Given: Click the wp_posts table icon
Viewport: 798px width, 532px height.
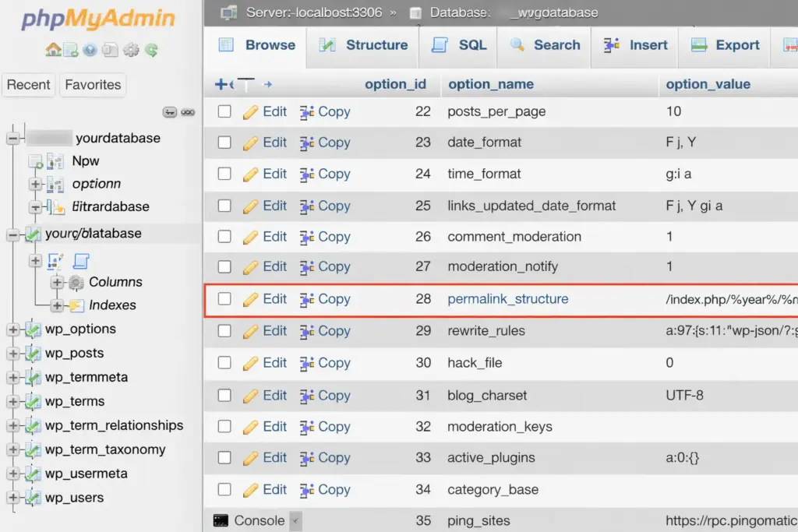Looking at the screenshot, I should pos(33,354).
